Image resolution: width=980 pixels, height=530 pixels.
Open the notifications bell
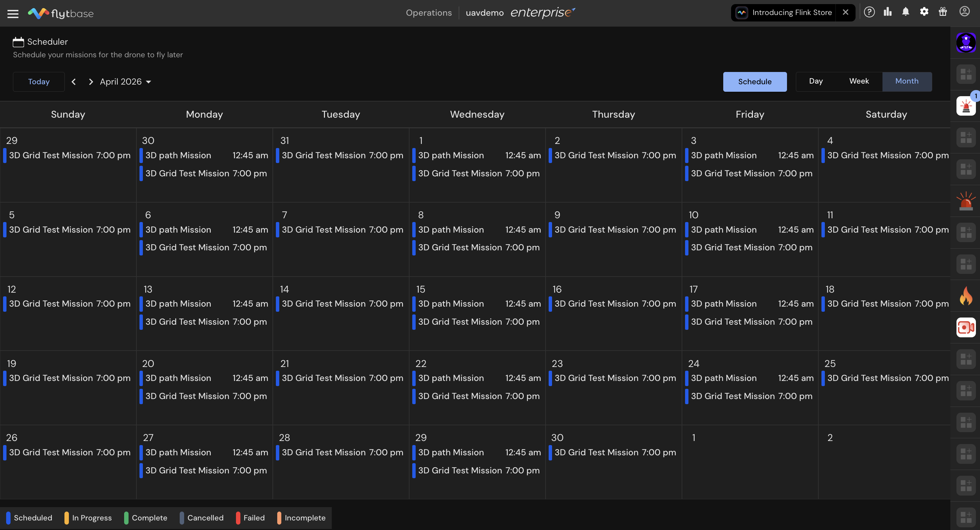coord(905,12)
